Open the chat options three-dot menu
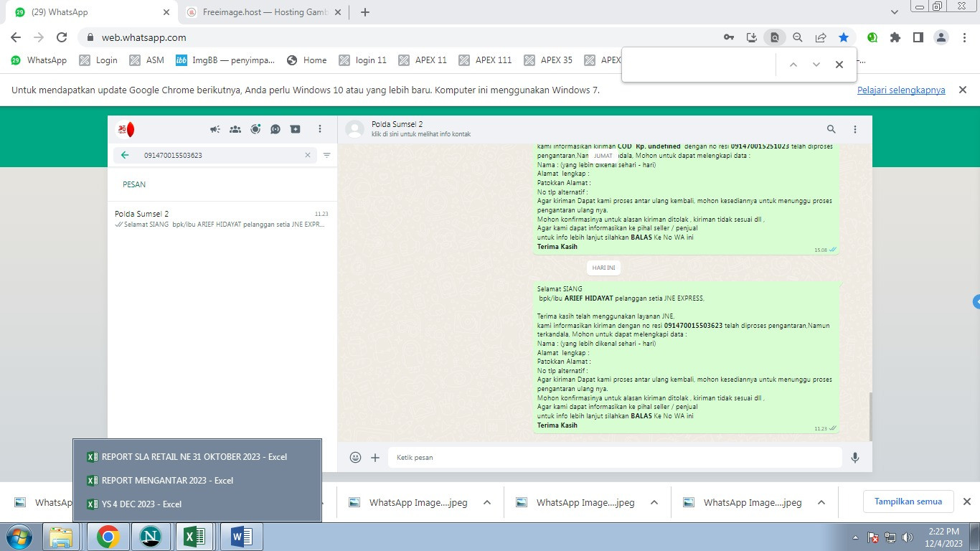980x551 pixels. click(x=855, y=129)
